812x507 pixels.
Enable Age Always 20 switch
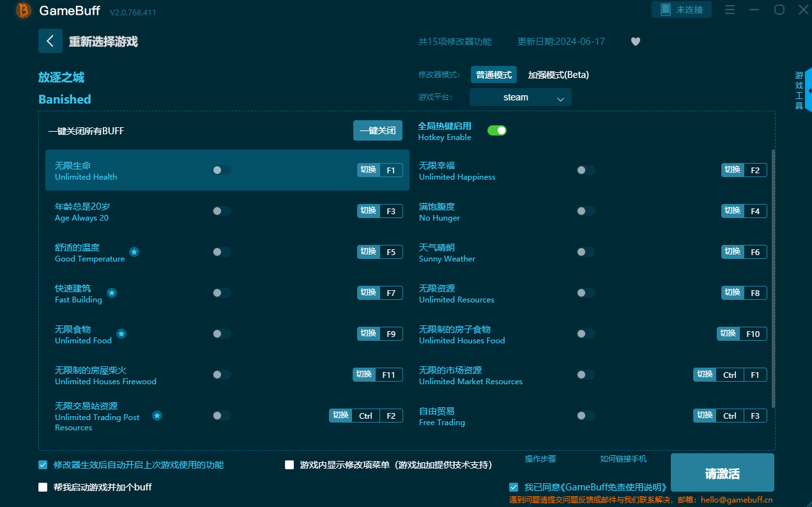[222, 211]
